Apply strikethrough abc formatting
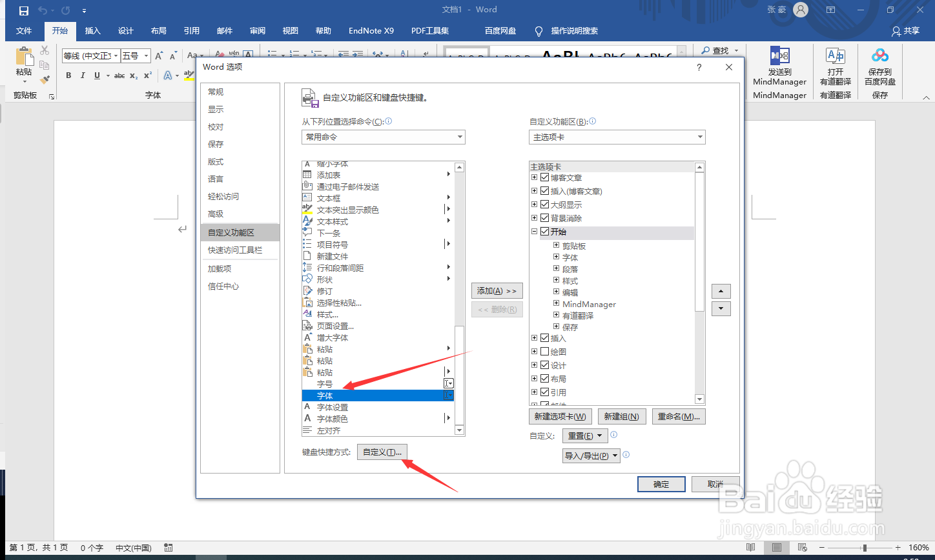935x560 pixels. [x=119, y=75]
